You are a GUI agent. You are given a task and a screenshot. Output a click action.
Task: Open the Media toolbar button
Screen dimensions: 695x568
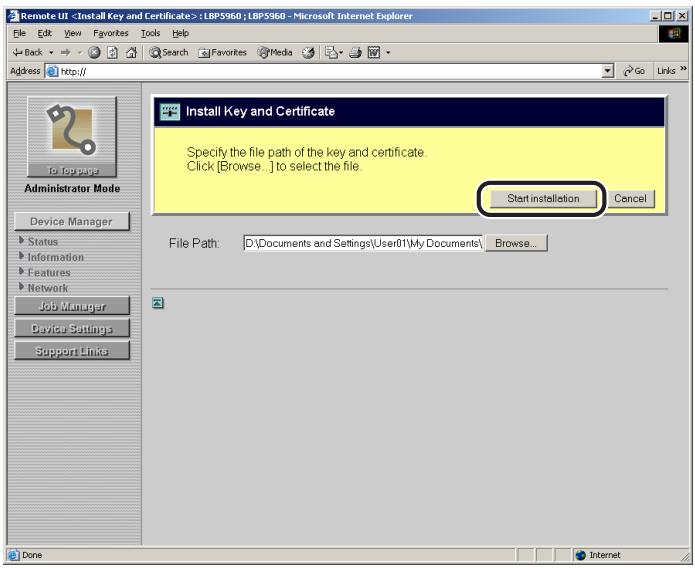[x=275, y=52]
